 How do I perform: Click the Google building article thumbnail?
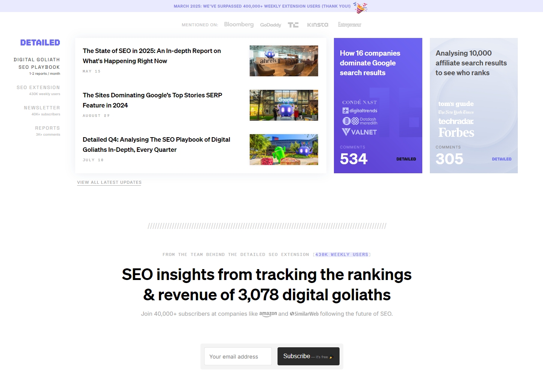pos(284,105)
